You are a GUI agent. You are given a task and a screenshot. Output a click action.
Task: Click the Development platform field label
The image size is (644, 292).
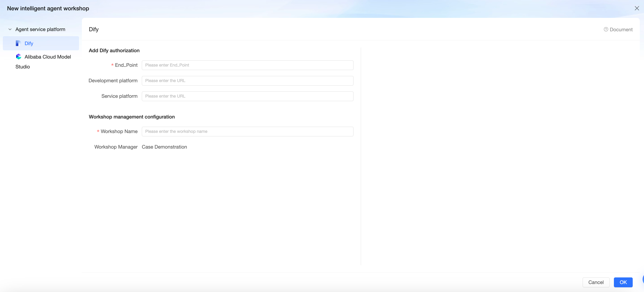113,81
